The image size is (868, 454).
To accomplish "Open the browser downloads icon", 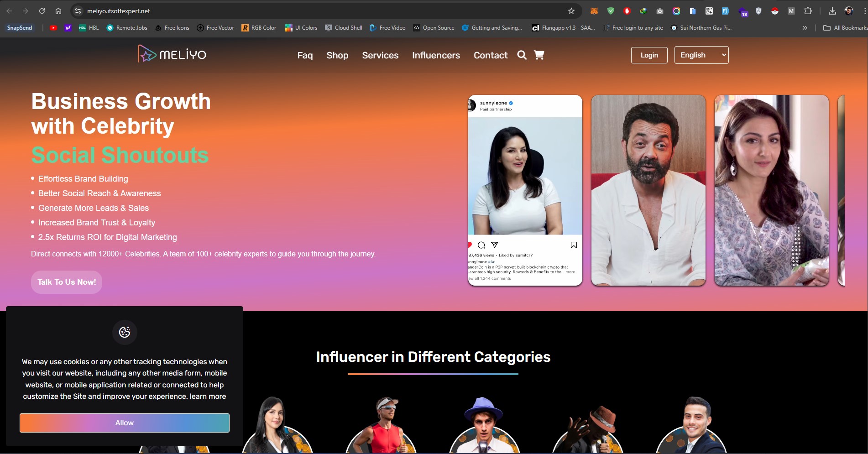I will pyautogui.click(x=832, y=11).
